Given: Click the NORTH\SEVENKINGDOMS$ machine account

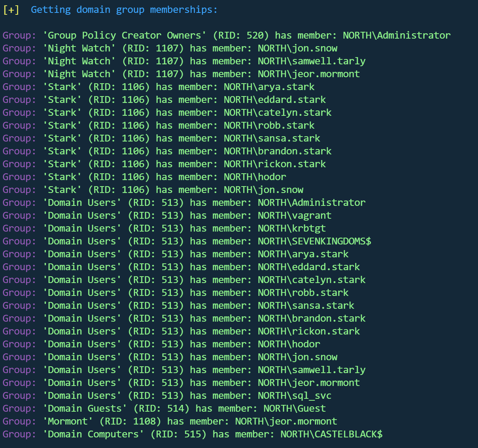Looking at the screenshot, I should (314, 241).
